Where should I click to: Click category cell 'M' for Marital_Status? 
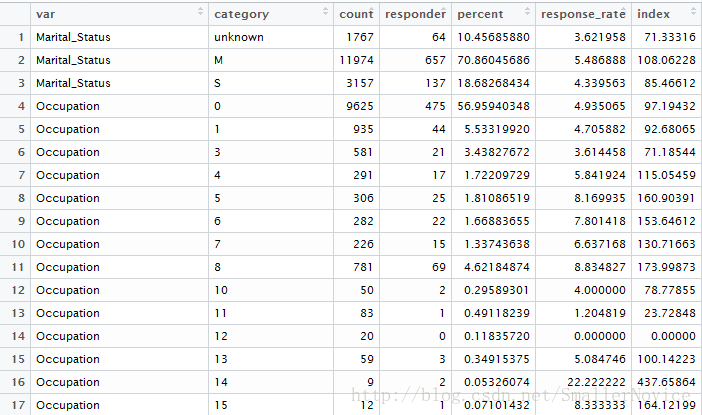click(218, 60)
